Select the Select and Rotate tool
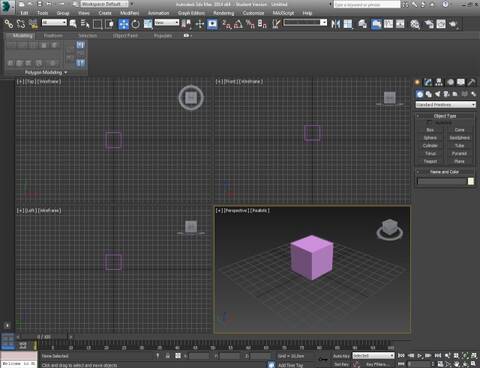This screenshot has height=368, width=480. coord(135,24)
